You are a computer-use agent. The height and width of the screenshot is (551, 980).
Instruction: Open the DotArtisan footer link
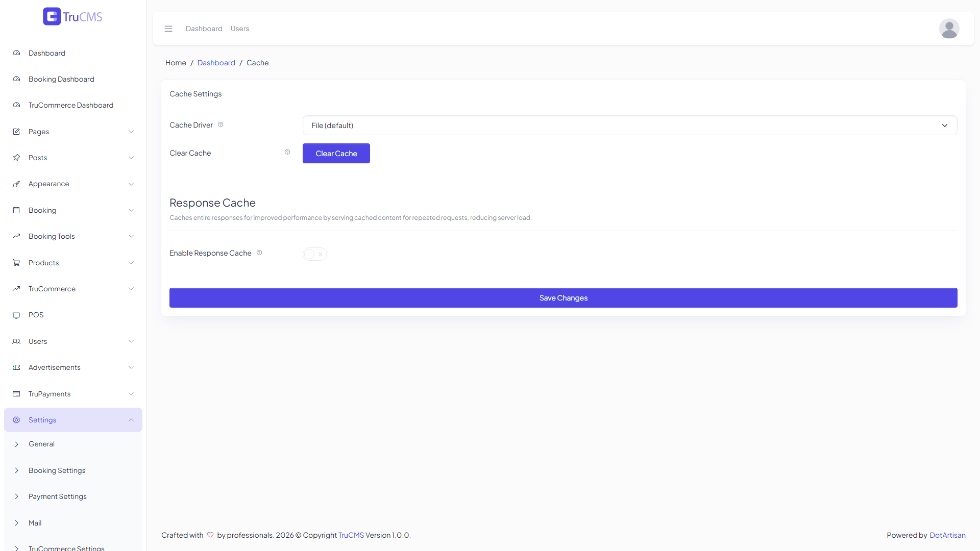coord(947,535)
